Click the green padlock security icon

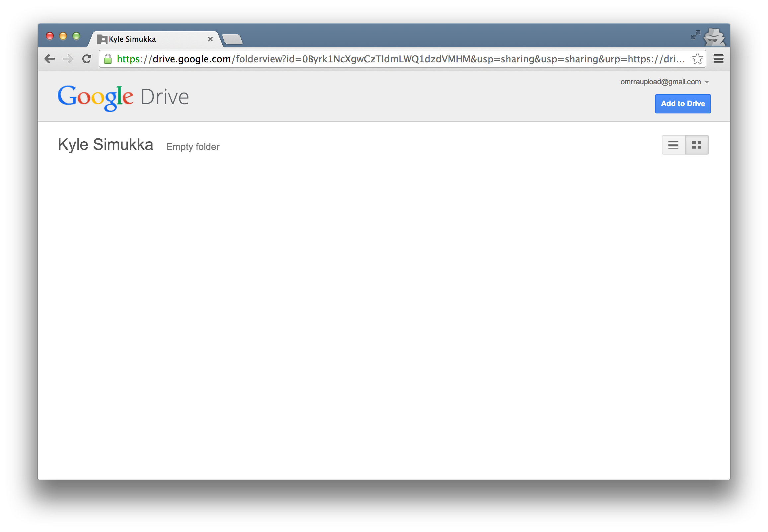tap(108, 59)
